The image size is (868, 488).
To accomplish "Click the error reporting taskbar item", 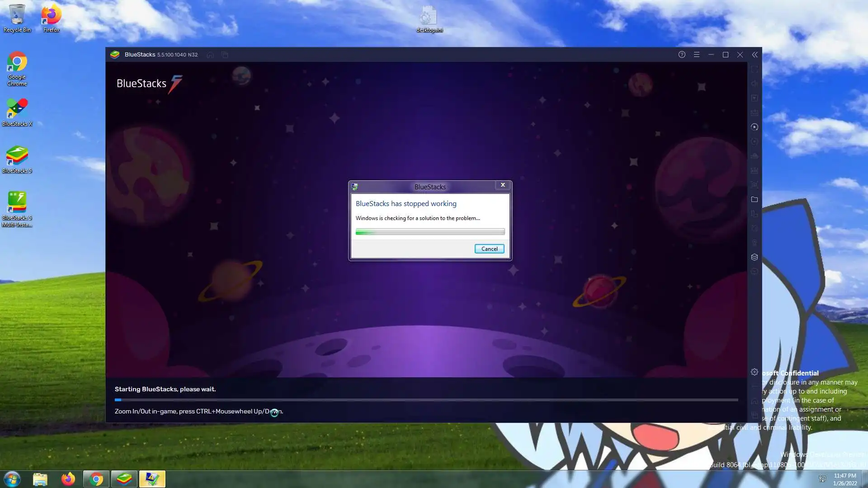I will tap(152, 479).
